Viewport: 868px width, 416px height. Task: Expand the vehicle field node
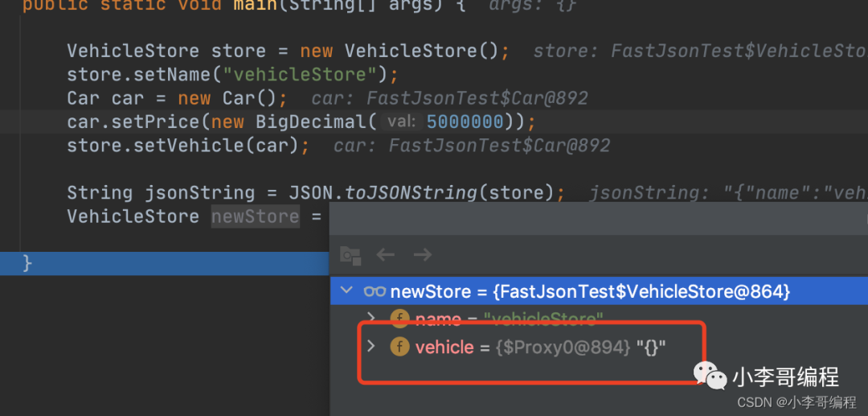click(371, 347)
